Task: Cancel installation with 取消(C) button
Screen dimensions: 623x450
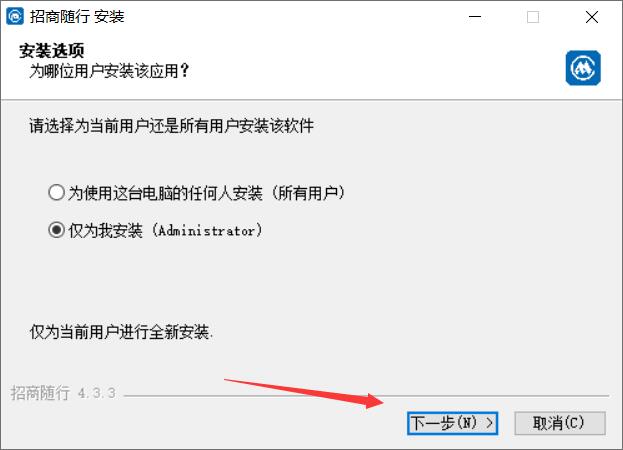Action: [559, 423]
